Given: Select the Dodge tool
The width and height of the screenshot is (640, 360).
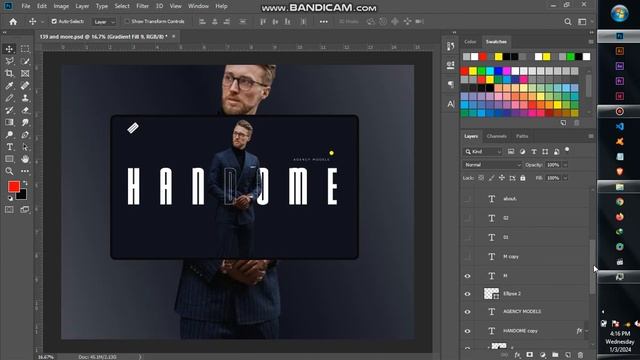Looking at the screenshot, I should [9, 135].
